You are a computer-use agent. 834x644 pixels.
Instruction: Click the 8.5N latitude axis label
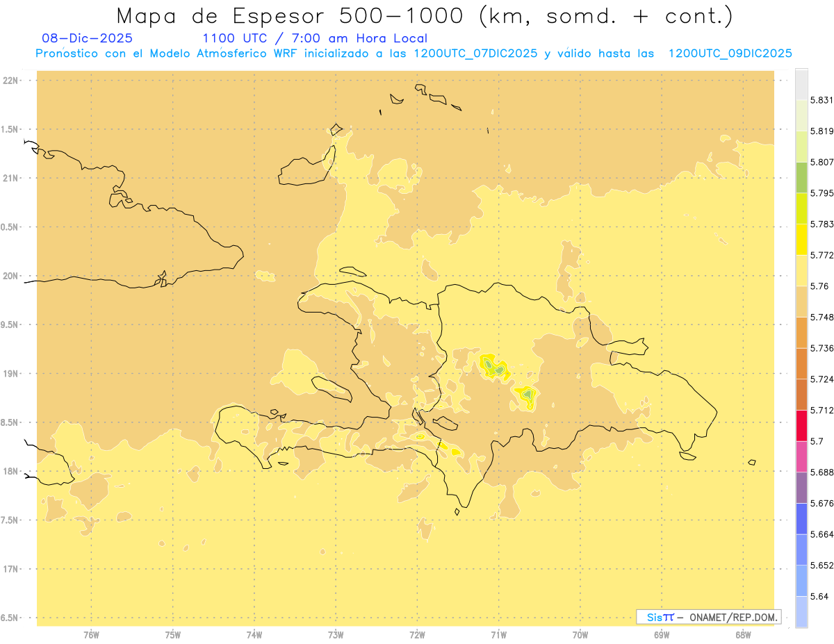coord(10,422)
